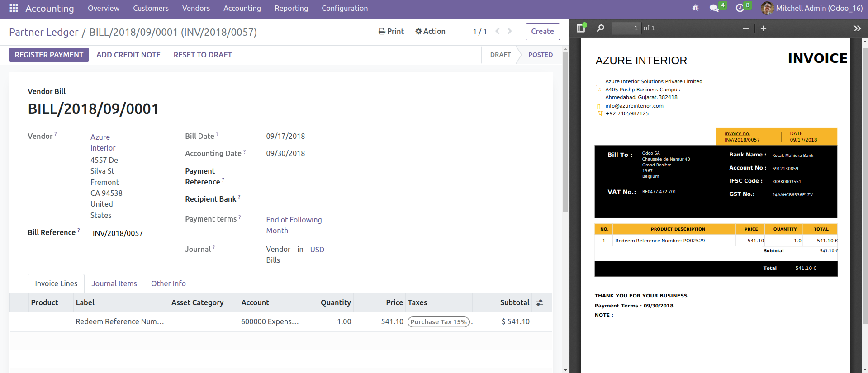Click PDF page number input field
Image resolution: width=868 pixels, height=373 pixels.
pos(626,28)
